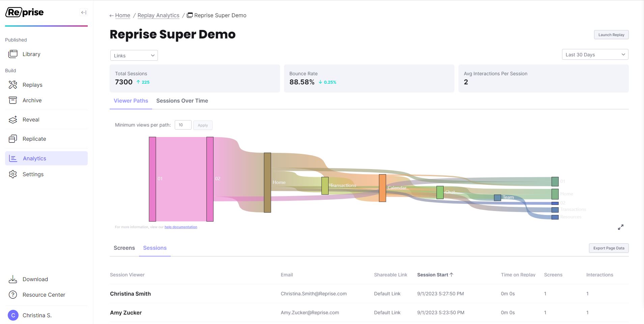644x324 pixels.
Task: Sort by the Shareable Link column header
Action: tap(391, 275)
